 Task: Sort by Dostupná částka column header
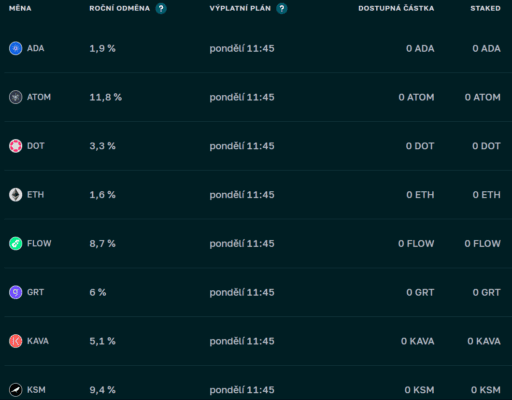(396, 8)
